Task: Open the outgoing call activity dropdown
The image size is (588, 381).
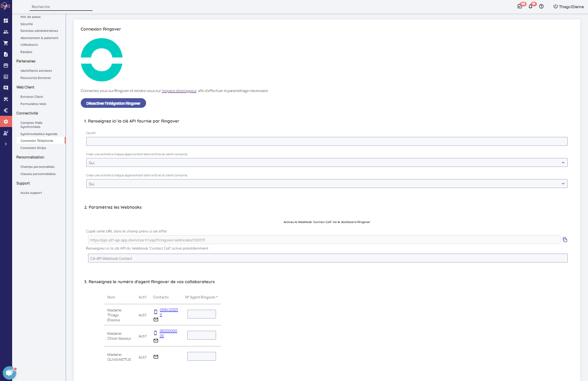Action: pos(327,162)
